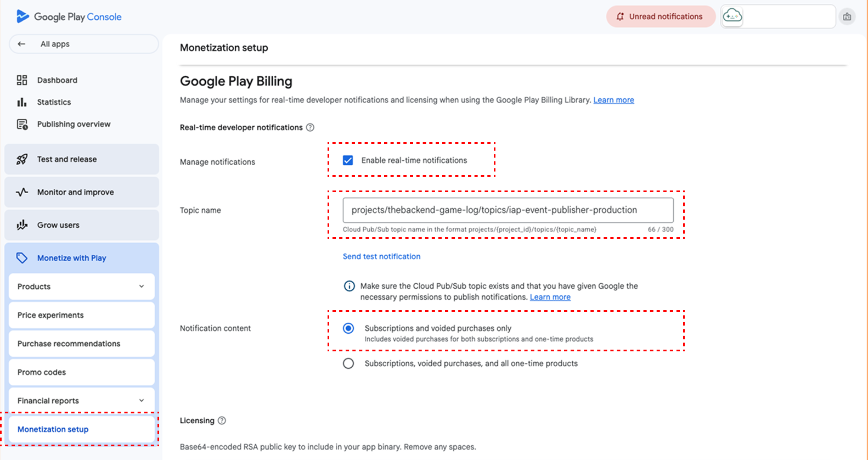Open Monetization setup in sidebar
Viewport: 868px width, 460px height.
(x=53, y=429)
